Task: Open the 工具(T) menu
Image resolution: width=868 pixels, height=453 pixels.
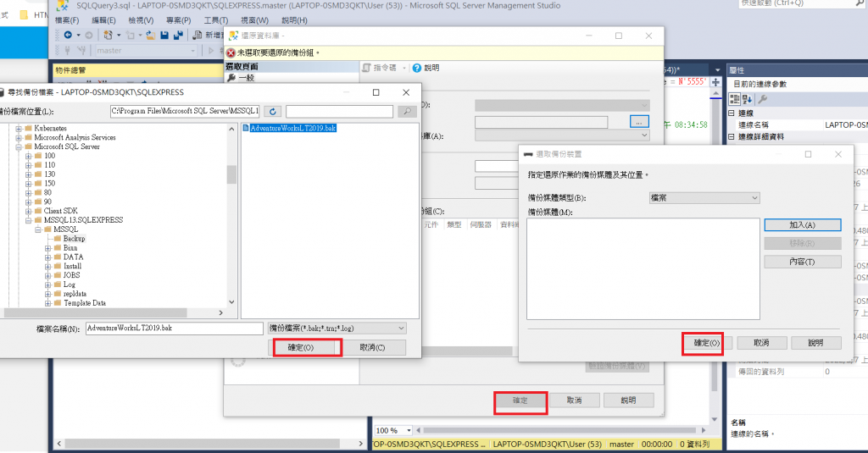Action: tap(216, 20)
